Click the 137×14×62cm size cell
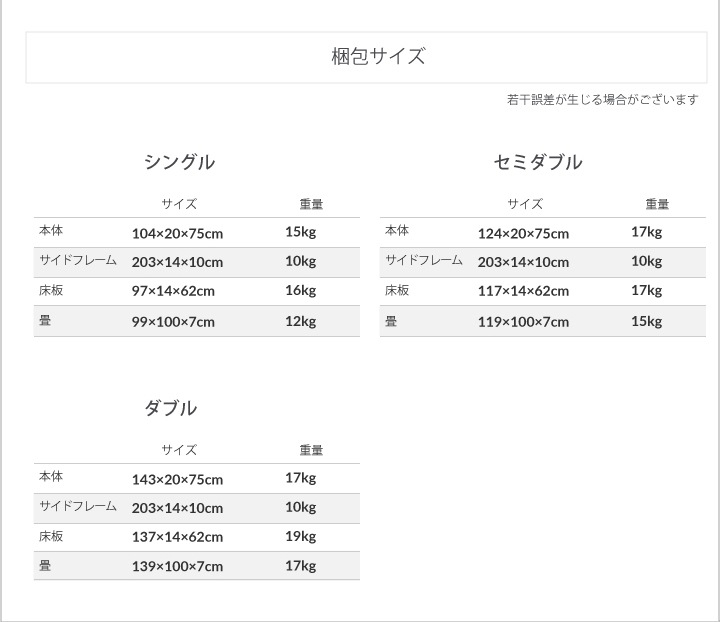This screenshot has height=622, width=720. coord(177,537)
